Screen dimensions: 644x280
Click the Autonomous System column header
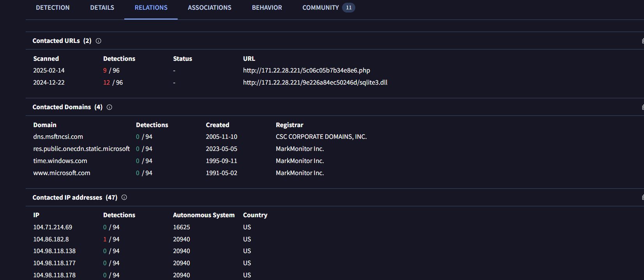[204, 215]
